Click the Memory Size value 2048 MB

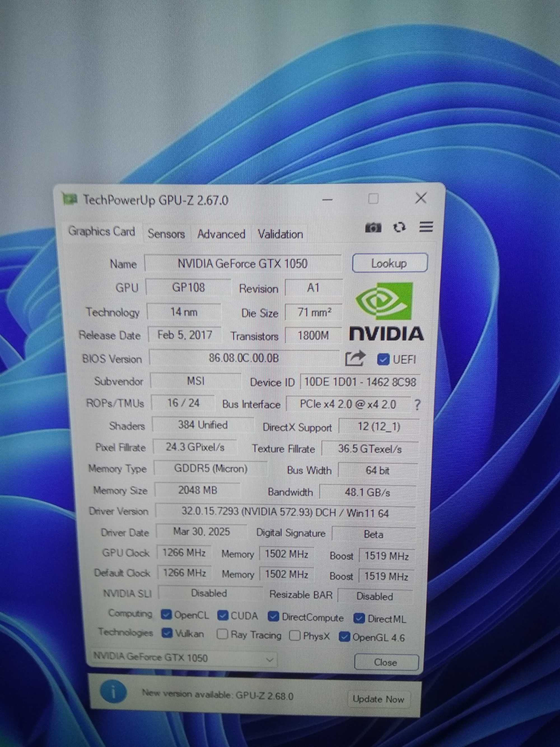click(x=197, y=490)
